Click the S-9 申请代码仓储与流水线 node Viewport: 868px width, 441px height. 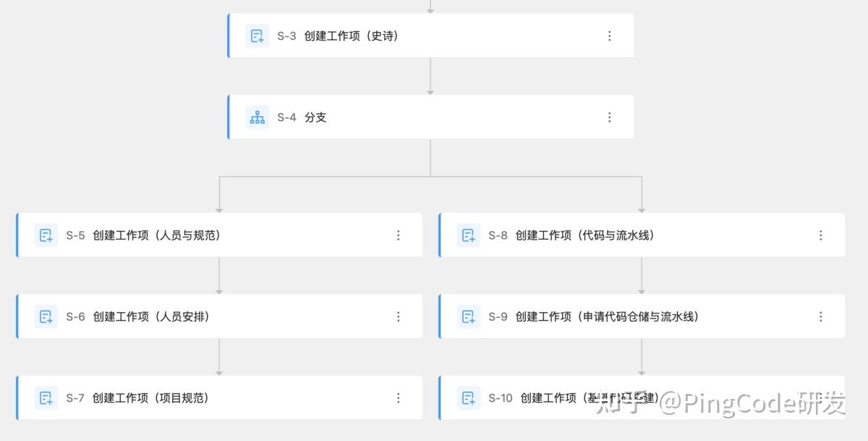tap(637, 316)
